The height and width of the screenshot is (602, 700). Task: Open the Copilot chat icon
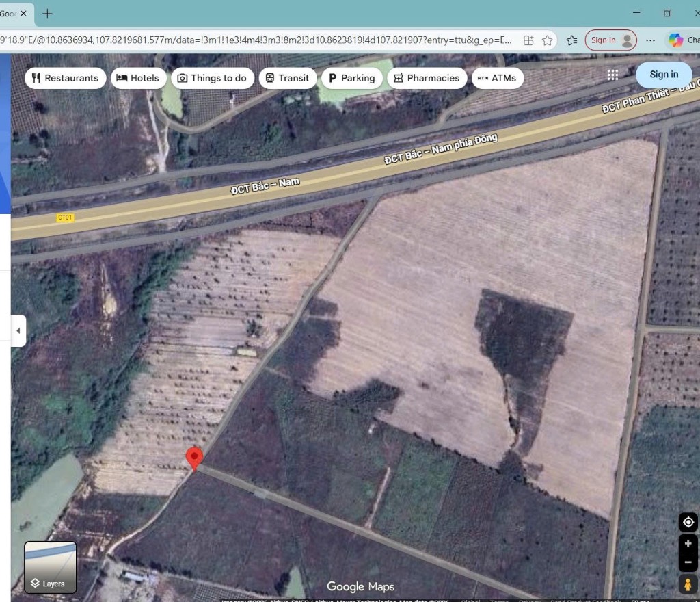coord(675,40)
